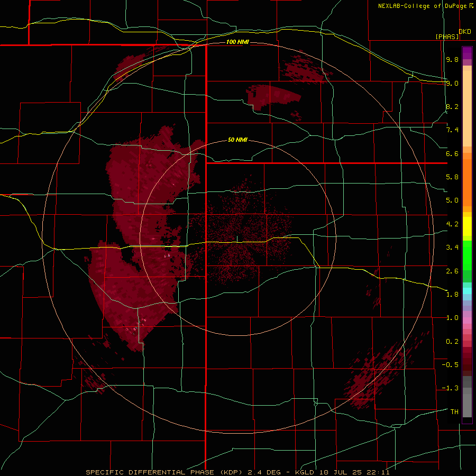Click the DKD product label
This screenshot has width=476, height=476.
pyautogui.click(x=465, y=32)
